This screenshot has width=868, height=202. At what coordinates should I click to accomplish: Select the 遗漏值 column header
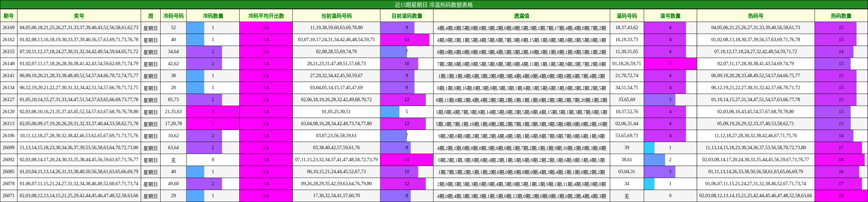(521, 16)
